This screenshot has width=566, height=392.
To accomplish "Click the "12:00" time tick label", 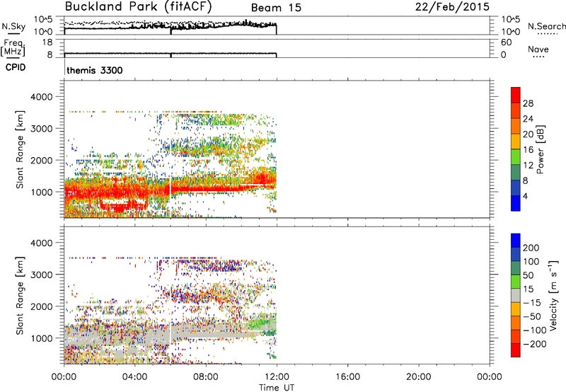I will click(277, 377).
